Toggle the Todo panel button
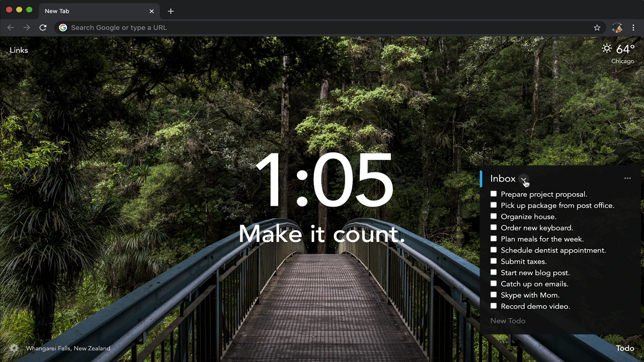Screen dimensions: 644x362 click(625, 348)
